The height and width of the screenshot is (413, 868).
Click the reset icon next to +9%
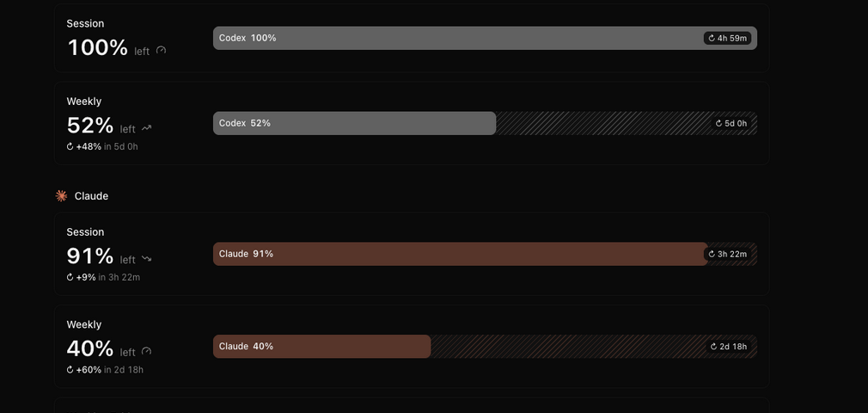[x=70, y=277]
